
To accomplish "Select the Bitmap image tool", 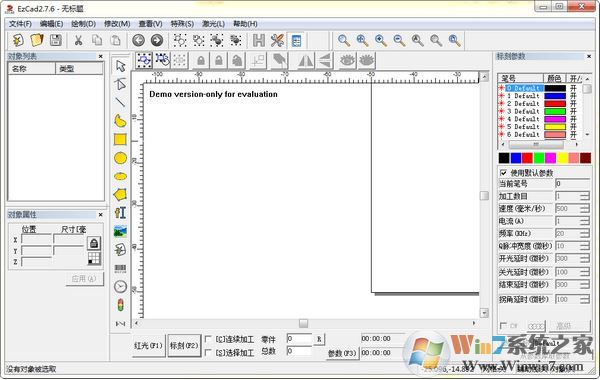I will pos(120,231).
